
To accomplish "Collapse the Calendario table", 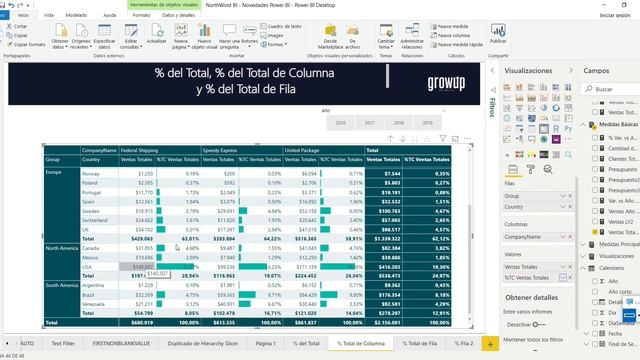I will (x=583, y=268).
